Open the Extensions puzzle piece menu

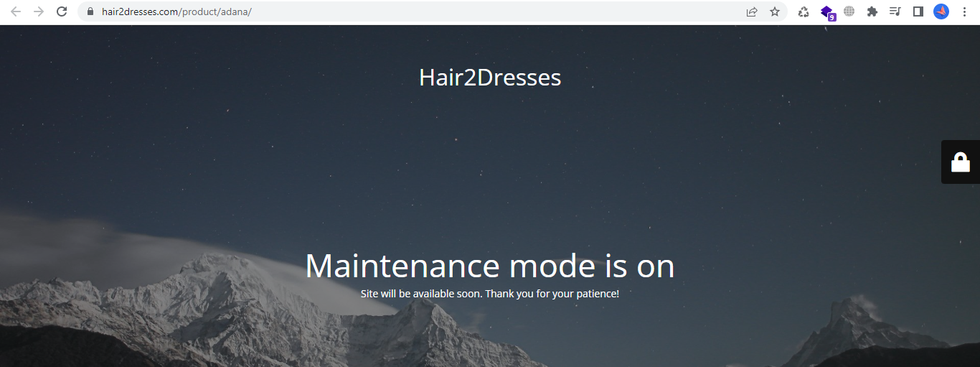[x=872, y=11]
